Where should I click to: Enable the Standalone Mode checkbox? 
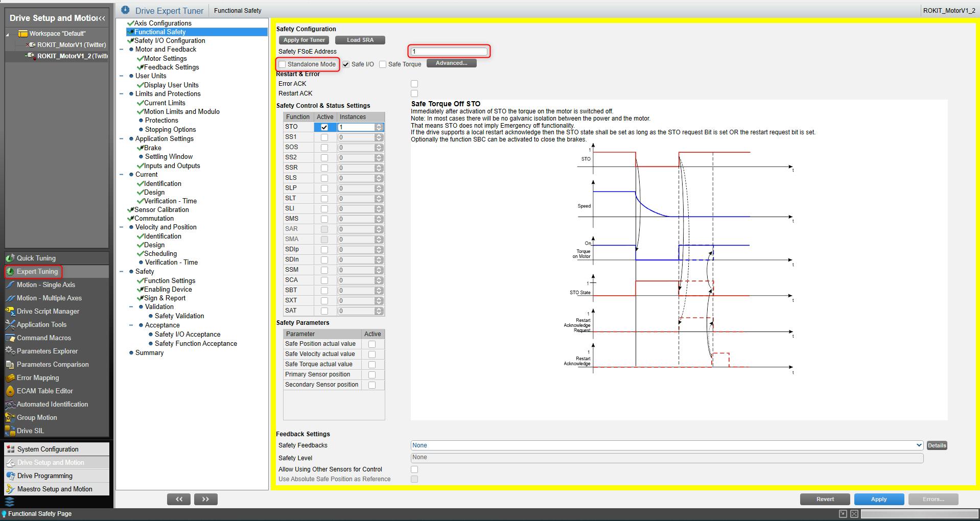(x=283, y=64)
